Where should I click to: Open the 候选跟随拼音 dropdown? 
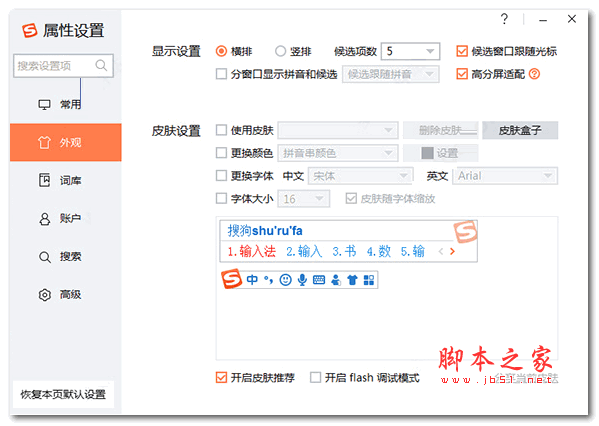390,74
